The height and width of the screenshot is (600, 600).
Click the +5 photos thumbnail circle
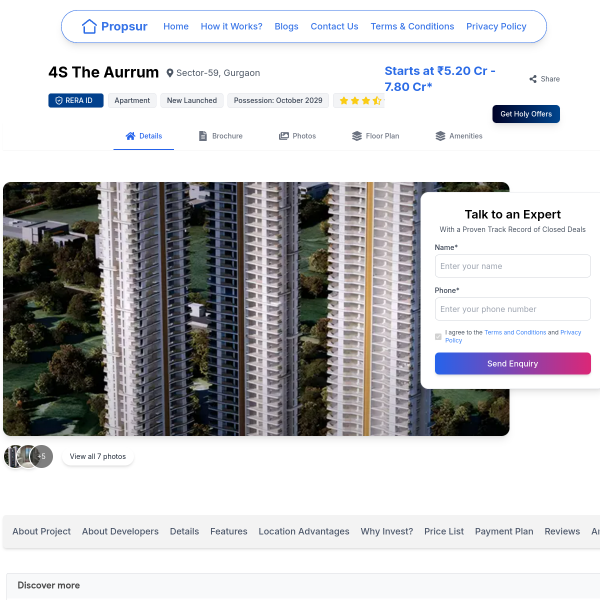tap(41, 457)
